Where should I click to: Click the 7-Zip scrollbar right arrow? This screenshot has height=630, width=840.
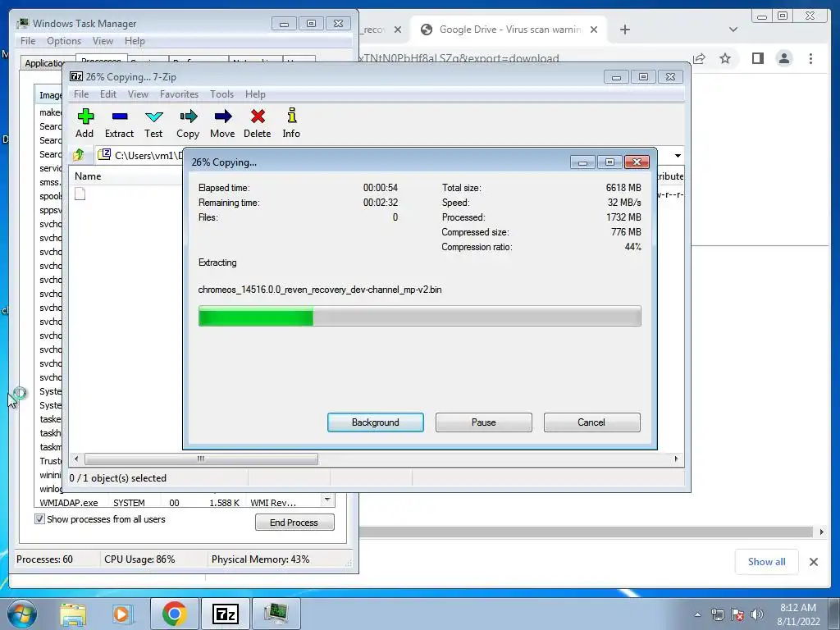pyautogui.click(x=676, y=459)
